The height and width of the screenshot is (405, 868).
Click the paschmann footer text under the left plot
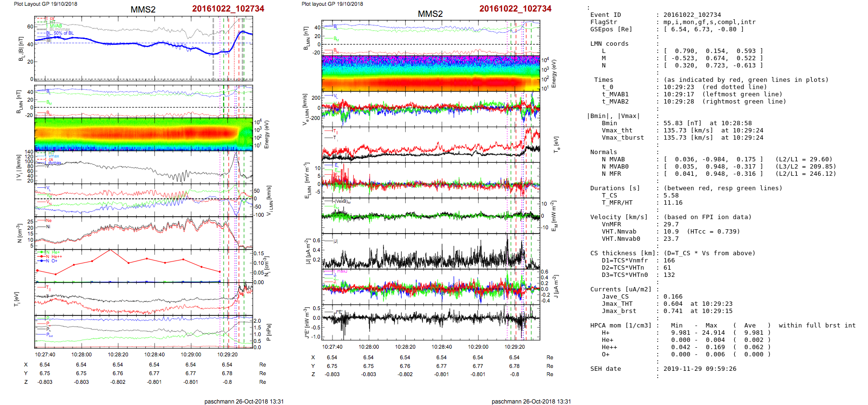click(x=243, y=401)
